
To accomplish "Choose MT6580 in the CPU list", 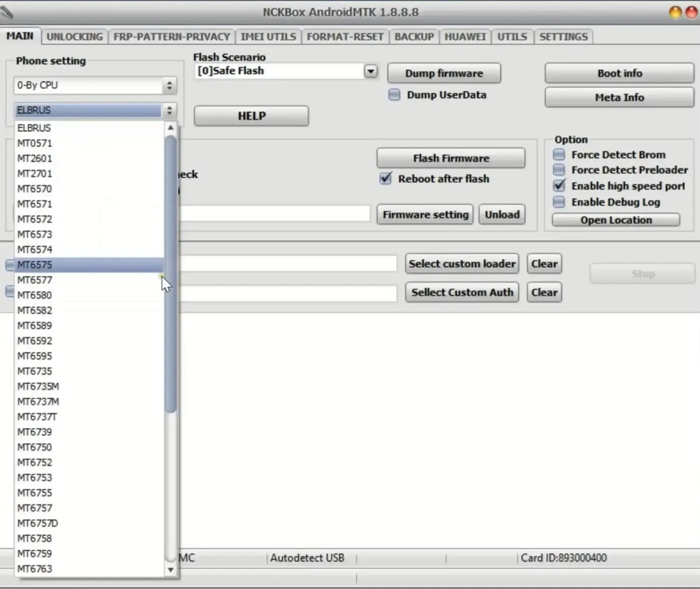I will point(89,295).
